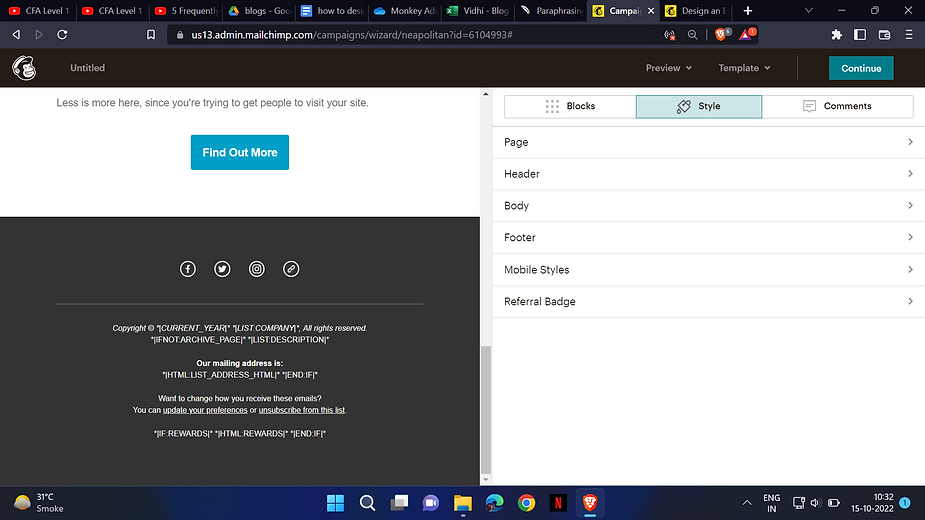Image resolution: width=925 pixels, height=520 pixels.
Task: Click the Twitter icon in the email footer
Action: coord(222,269)
